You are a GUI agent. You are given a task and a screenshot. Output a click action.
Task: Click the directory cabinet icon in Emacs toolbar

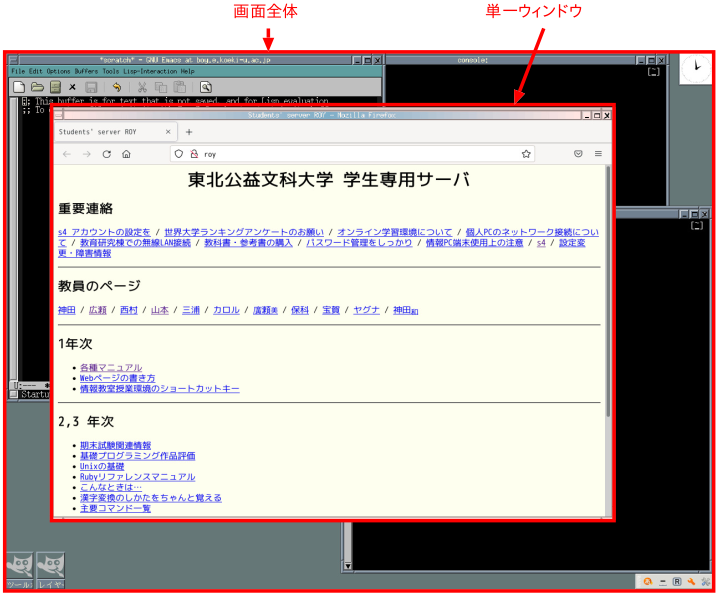pos(55,87)
